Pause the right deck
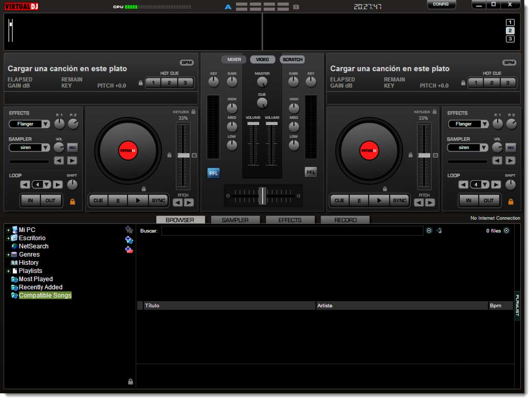The height and width of the screenshot is (401, 532). pyautogui.click(x=359, y=201)
